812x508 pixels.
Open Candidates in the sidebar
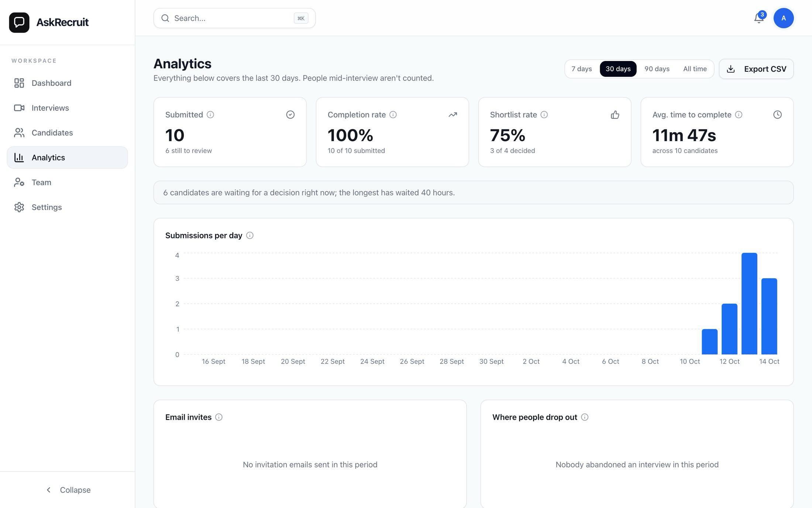coord(67,133)
